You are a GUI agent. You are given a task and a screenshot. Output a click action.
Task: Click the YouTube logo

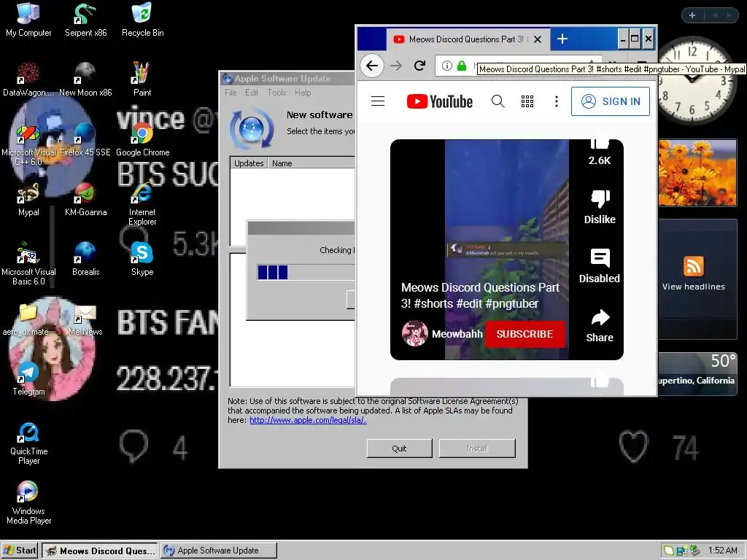click(439, 101)
